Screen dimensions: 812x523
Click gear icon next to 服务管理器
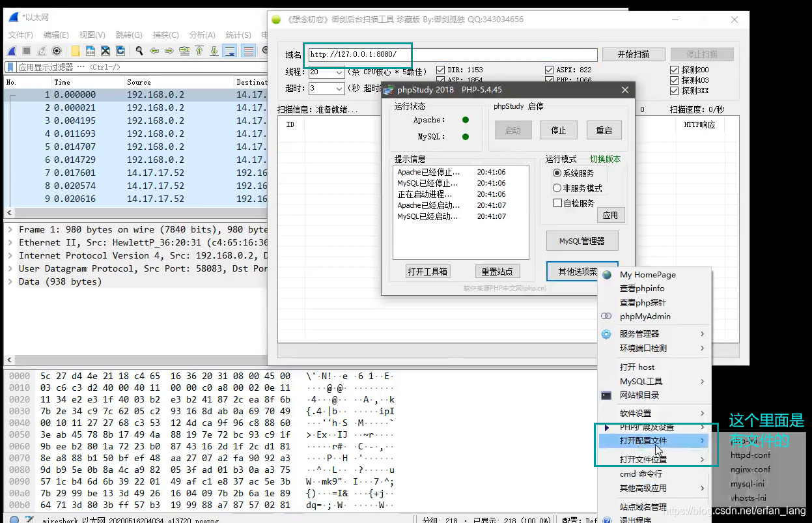(606, 334)
